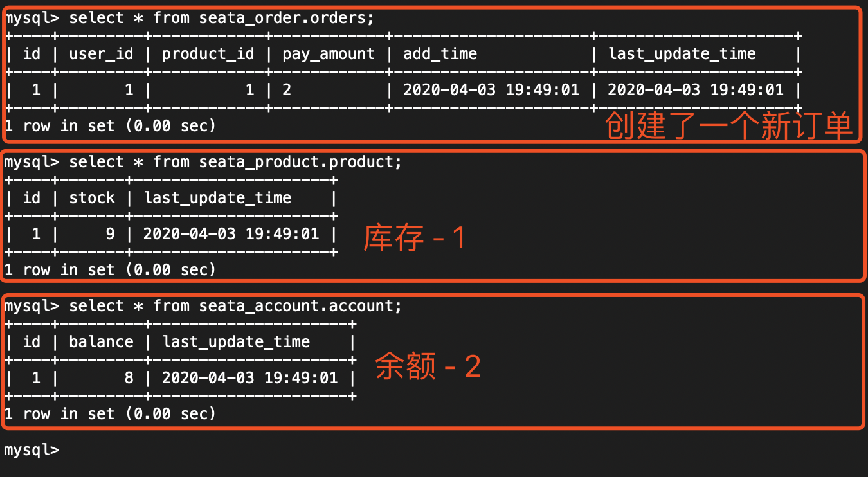The height and width of the screenshot is (477, 868).
Task: Click the stock value 9
Action: point(110,234)
